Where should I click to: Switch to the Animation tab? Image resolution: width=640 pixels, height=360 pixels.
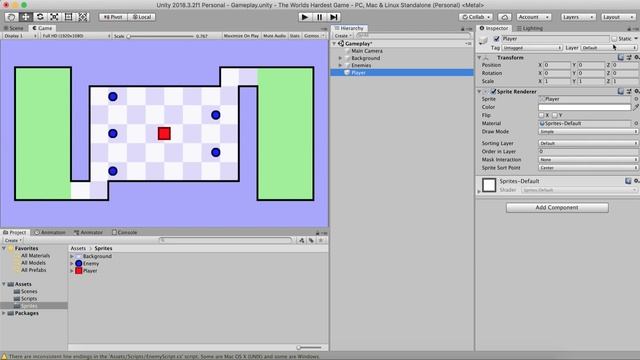tap(50, 232)
